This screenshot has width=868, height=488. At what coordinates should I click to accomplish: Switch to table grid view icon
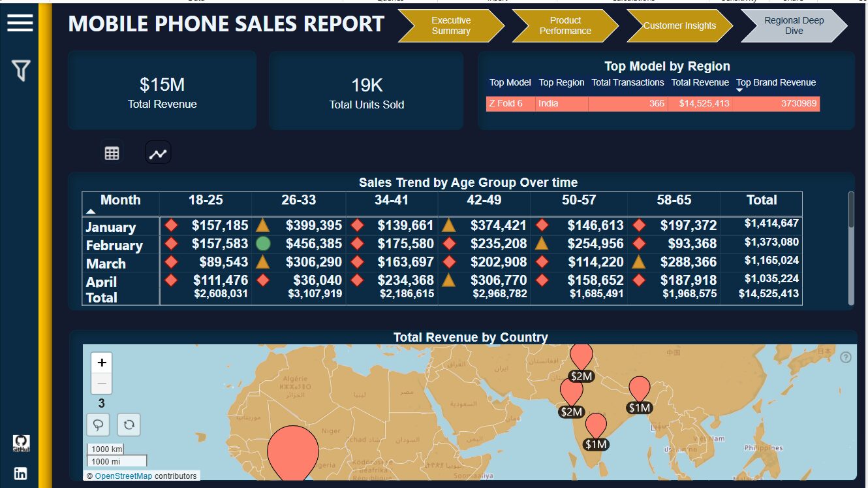pyautogui.click(x=112, y=153)
